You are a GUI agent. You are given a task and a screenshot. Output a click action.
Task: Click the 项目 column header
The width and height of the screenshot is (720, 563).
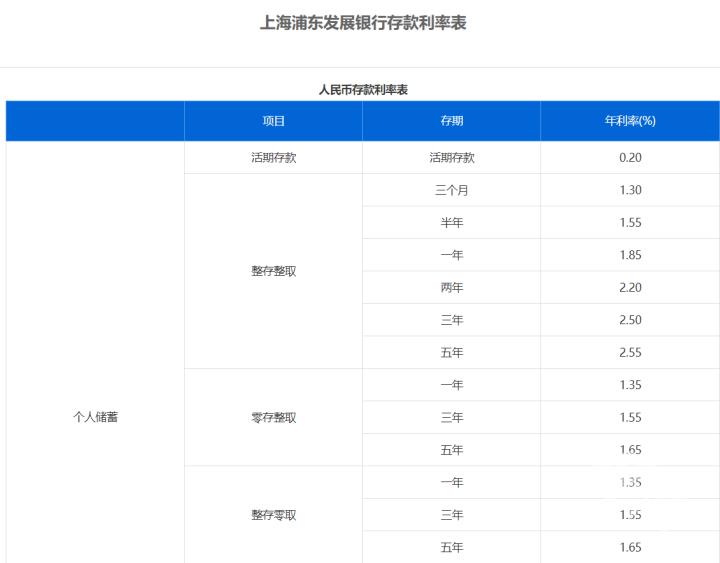[273, 121]
